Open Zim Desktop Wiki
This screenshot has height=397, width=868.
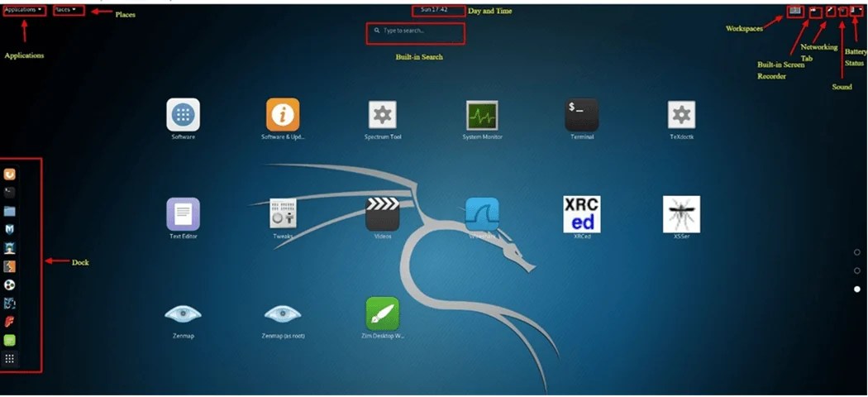pos(383,313)
